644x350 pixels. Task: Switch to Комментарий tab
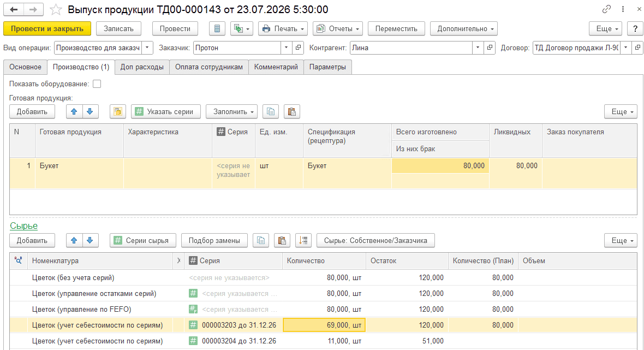[x=276, y=67]
